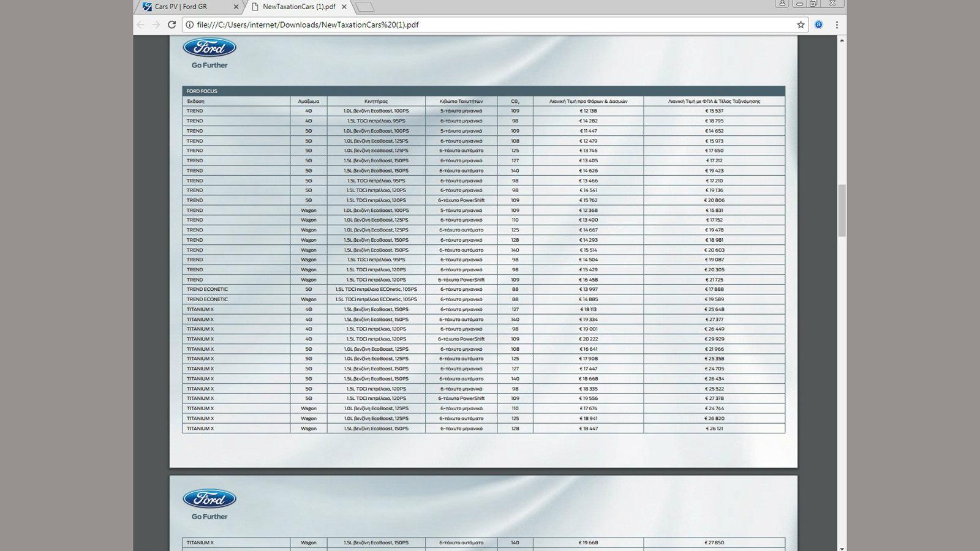Close the NewTaxationCars (1).pdf tab
The image size is (980, 551).
[344, 7]
